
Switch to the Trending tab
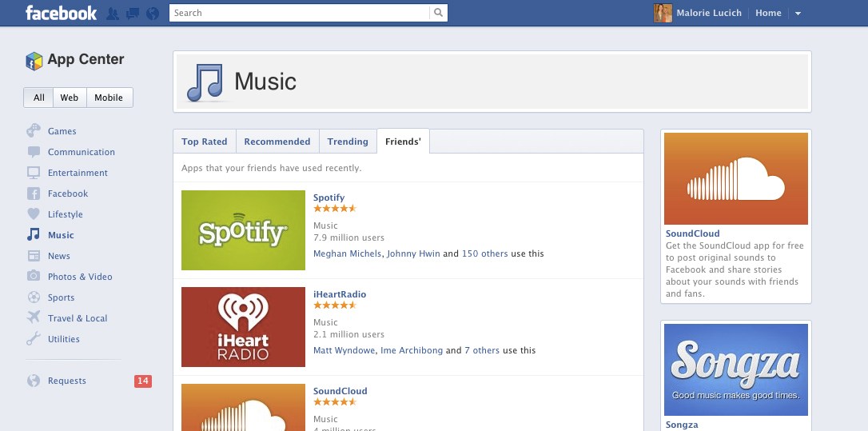348,142
